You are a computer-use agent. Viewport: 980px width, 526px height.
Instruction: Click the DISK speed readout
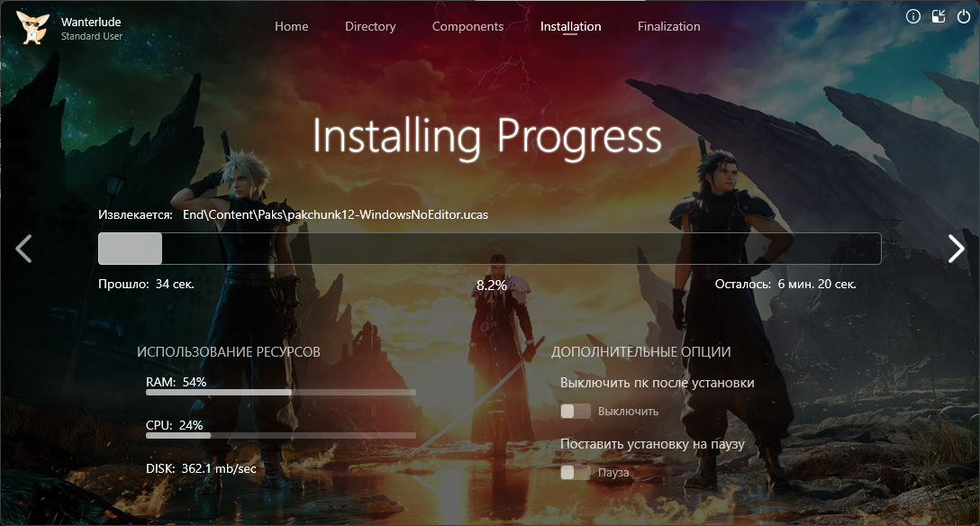pyautogui.click(x=201, y=468)
